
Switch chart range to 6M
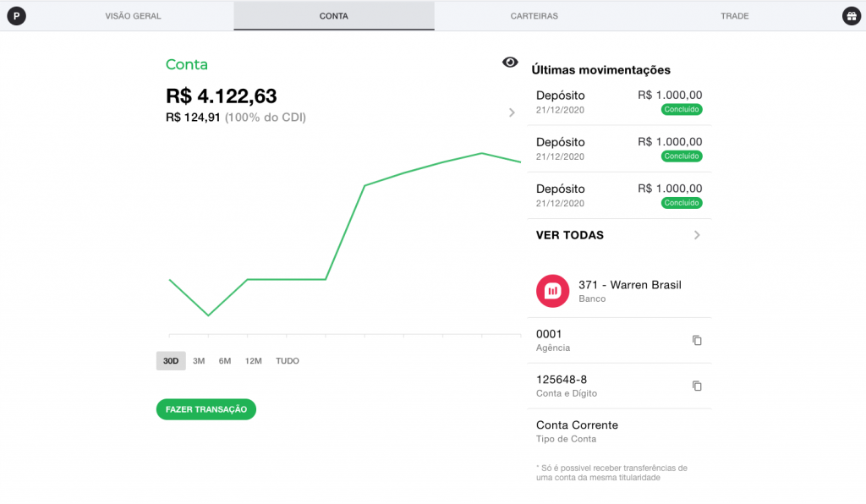tap(225, 361)
